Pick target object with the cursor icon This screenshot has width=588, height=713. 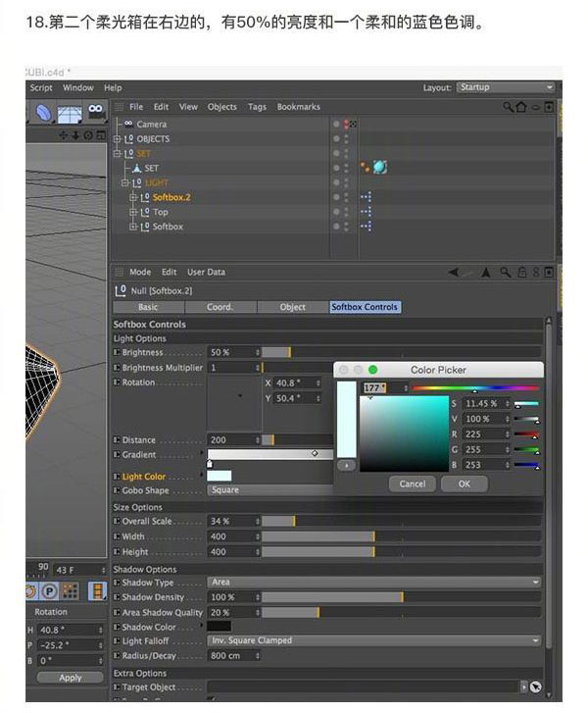[536, 688]
